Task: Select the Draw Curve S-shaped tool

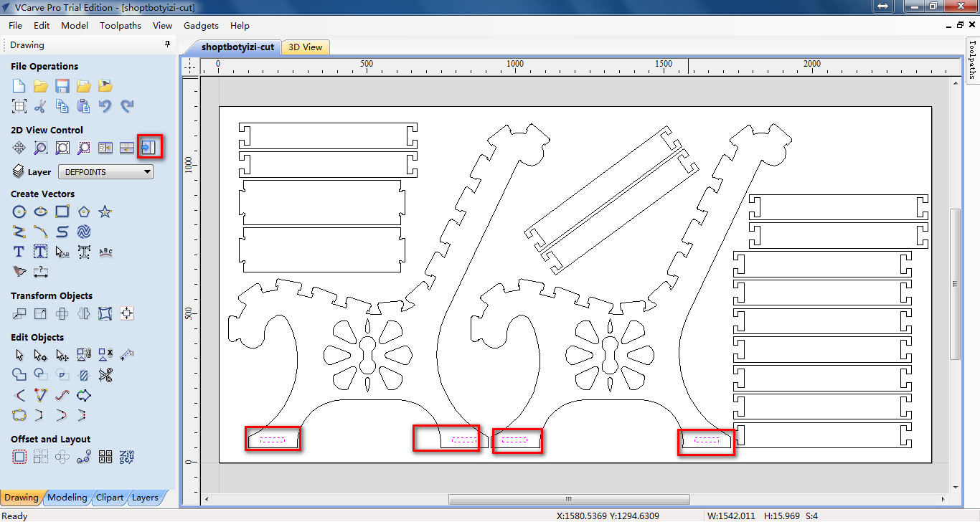Action: point(62,232)
